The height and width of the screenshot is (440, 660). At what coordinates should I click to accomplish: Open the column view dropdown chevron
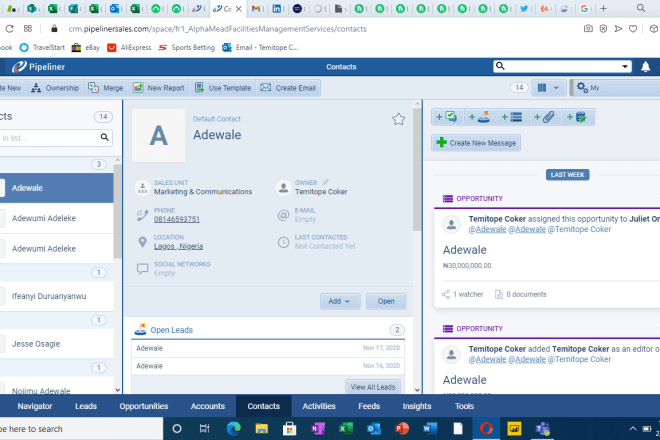[x=556, y=88]
